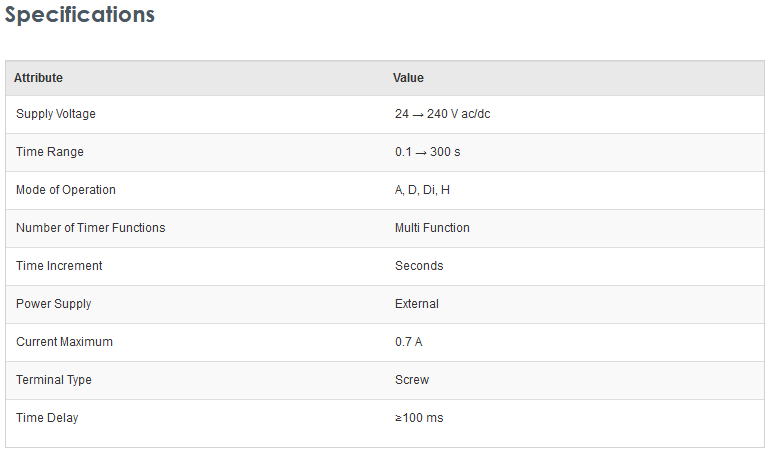Click the A, D, Di, H value
Screen dimensions: 779x455
422,190
